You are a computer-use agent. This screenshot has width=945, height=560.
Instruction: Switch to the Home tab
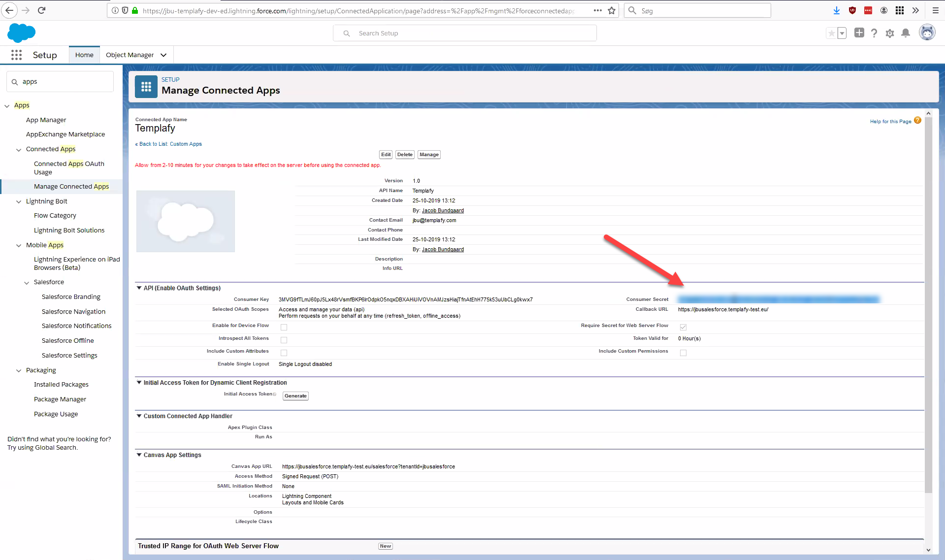84,55
